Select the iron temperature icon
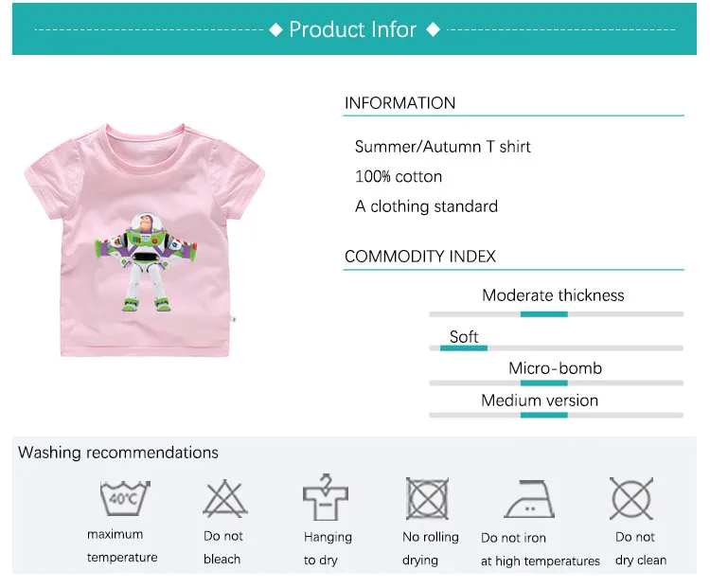 [529, 499]
